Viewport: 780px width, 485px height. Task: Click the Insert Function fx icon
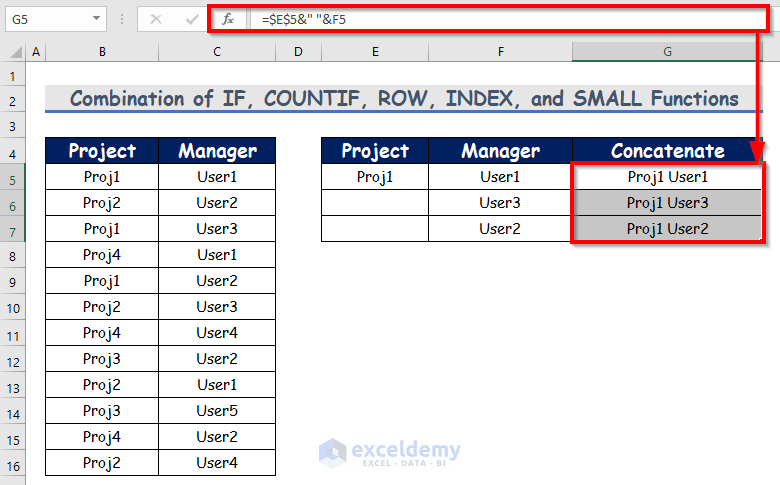(228, 19)
